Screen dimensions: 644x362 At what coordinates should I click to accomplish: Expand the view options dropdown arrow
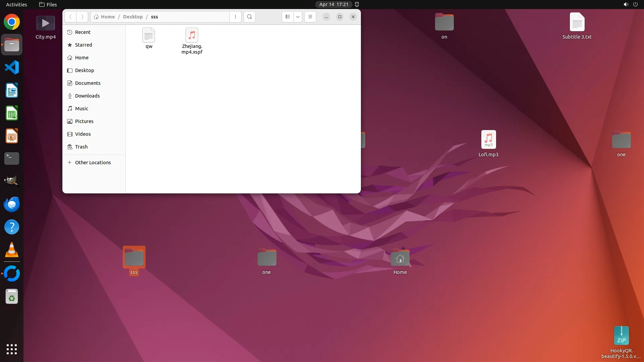(298, 17)
